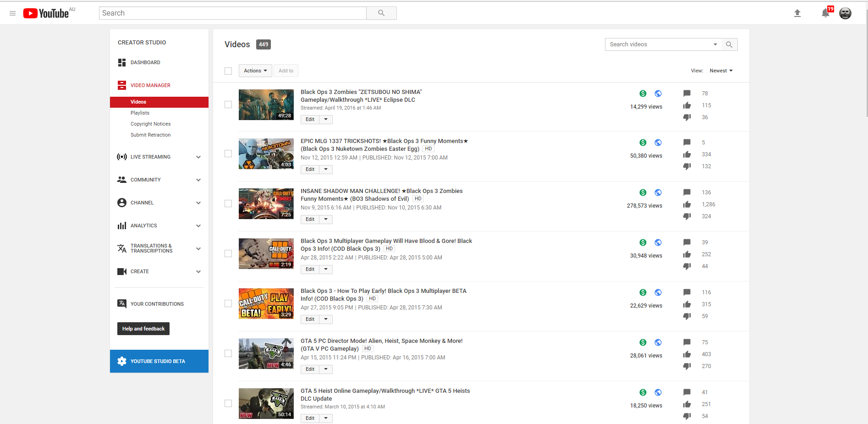Select checkbox for GTA 5 Heist Online video
The height and width of the screenshot is (424, 868).
coord(228,403)
